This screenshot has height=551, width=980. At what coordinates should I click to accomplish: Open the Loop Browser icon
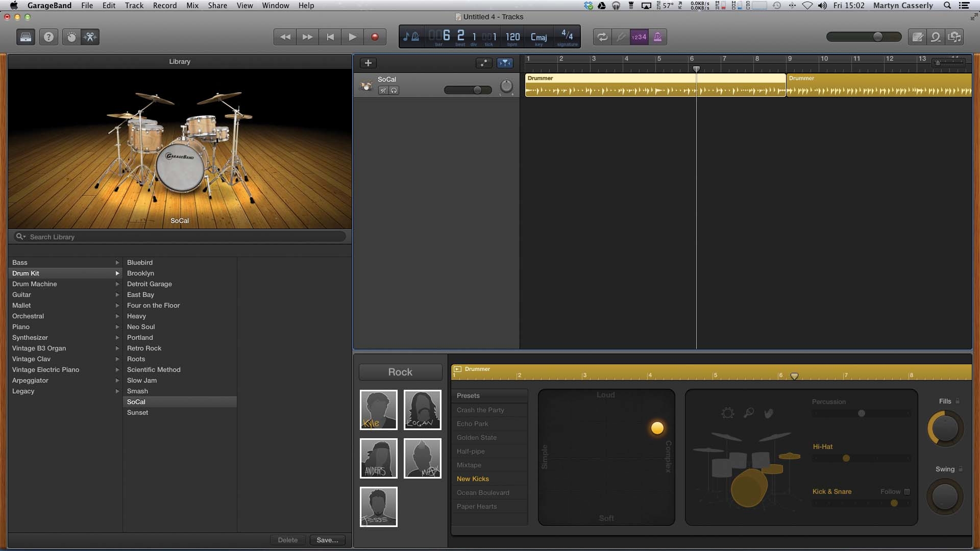(x=936, y=37)
